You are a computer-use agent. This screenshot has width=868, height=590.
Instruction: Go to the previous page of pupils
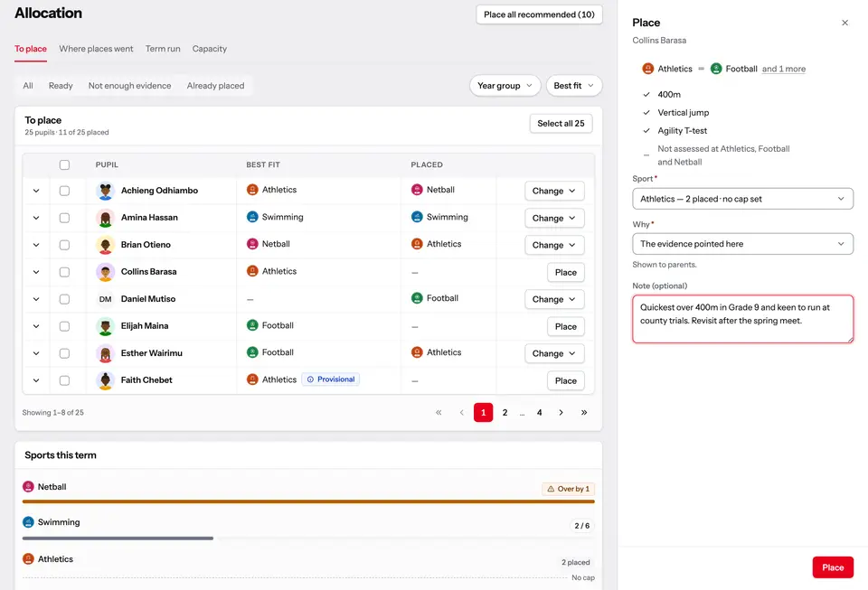click(x=462, y=413)
